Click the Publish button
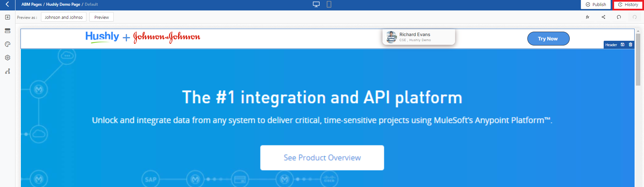The height and width of the screenshot is (187, 644). [x=596, y=4]
